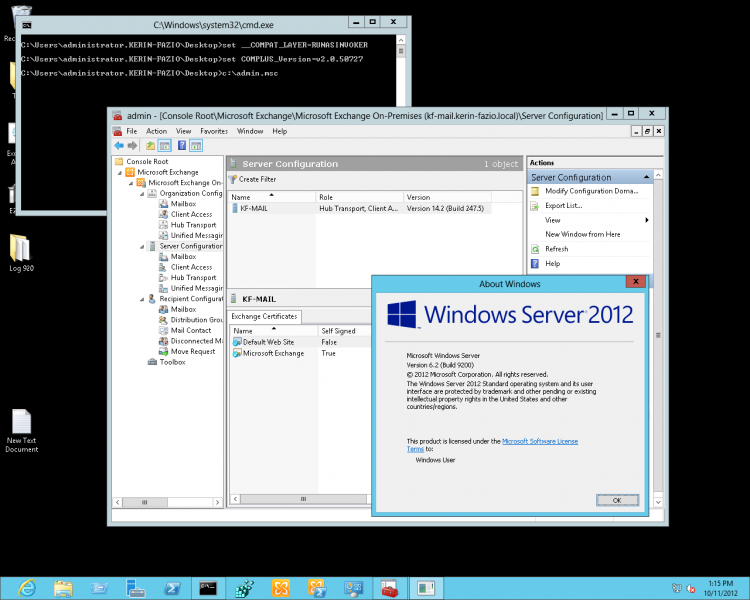The width and height of the screenshot is (750, 600).
Task: Open Exchange Management Shell taskbar icon
Action: 317,588
